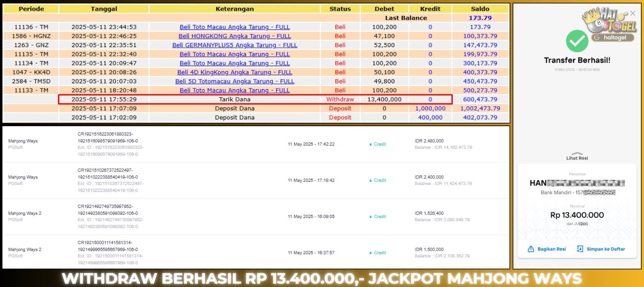The height and width of the screenshot is (287, 644).
Task: Close the transfer receipt with X
Action: tap(633, 13)
